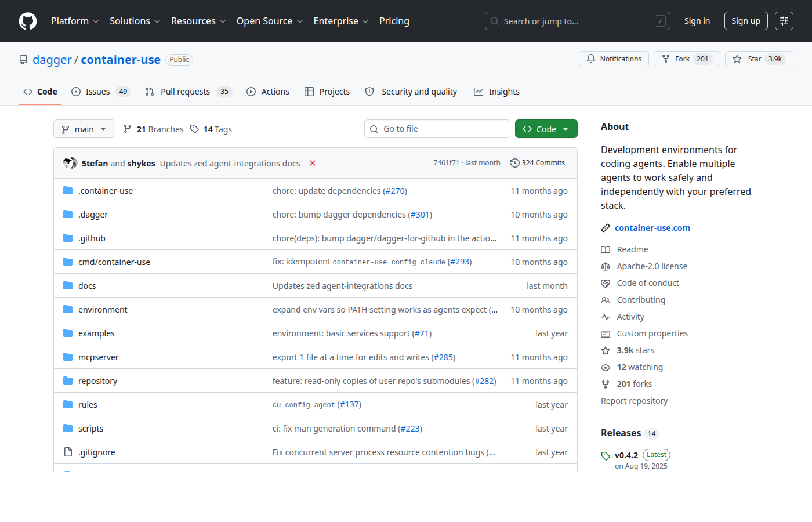
Task: Open the .github folder icon
Action: (68, 238)
